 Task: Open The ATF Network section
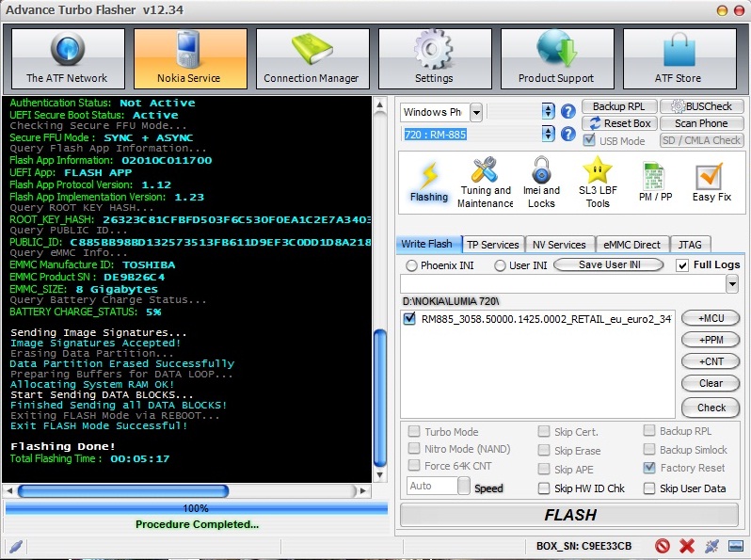(x=68, y=58)
